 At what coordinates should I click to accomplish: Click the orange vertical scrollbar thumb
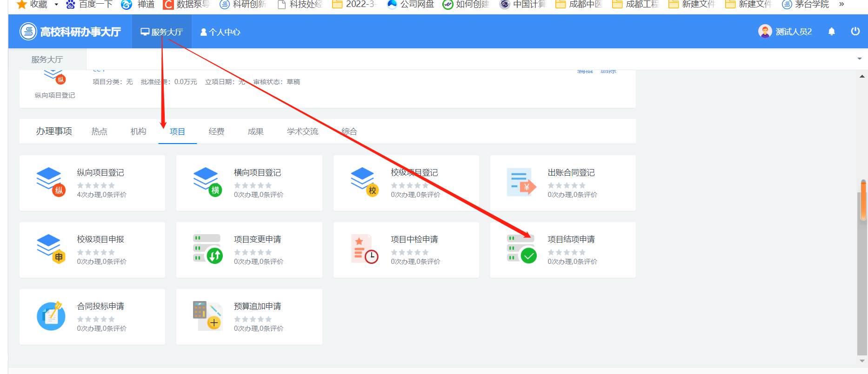coord(863,200)
